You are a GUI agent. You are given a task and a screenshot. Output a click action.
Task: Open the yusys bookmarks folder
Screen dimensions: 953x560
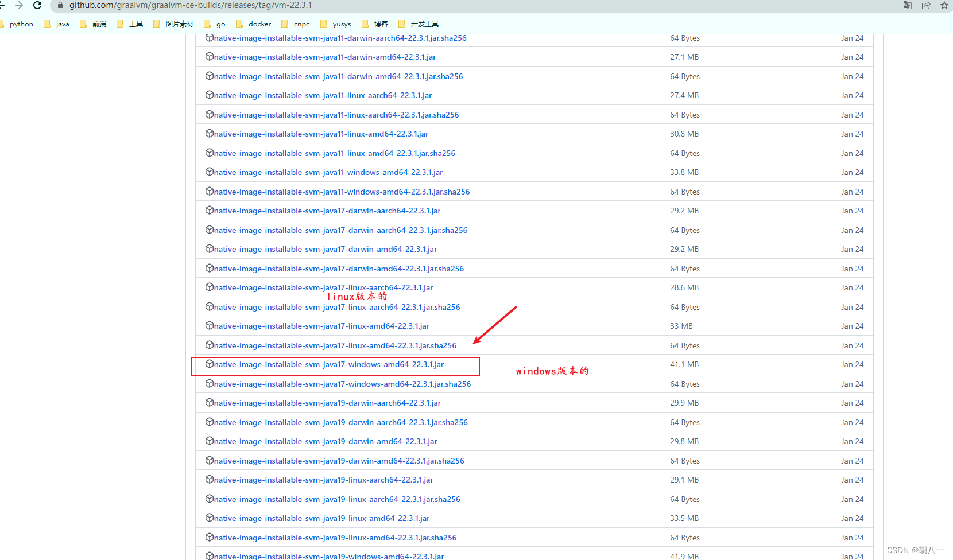coord(336,24)
